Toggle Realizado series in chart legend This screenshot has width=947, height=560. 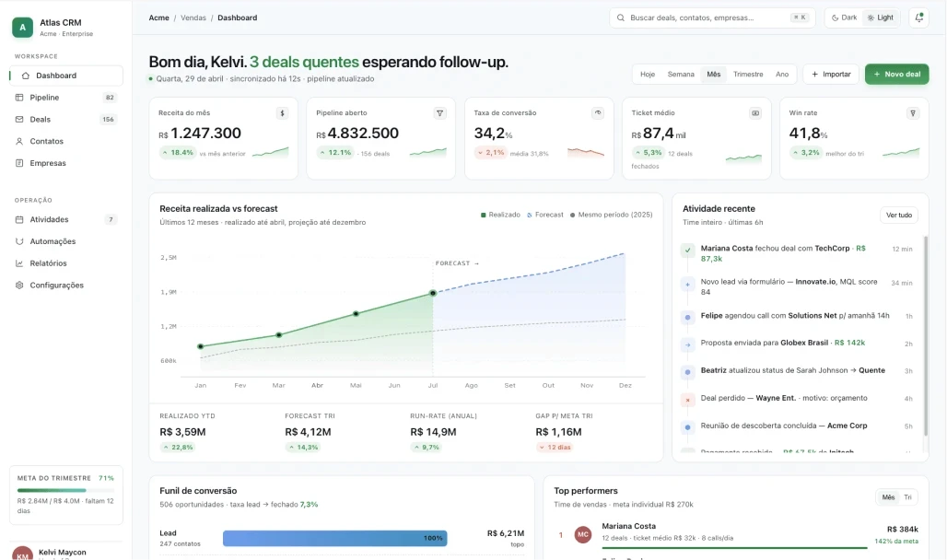tap(500, 215)
